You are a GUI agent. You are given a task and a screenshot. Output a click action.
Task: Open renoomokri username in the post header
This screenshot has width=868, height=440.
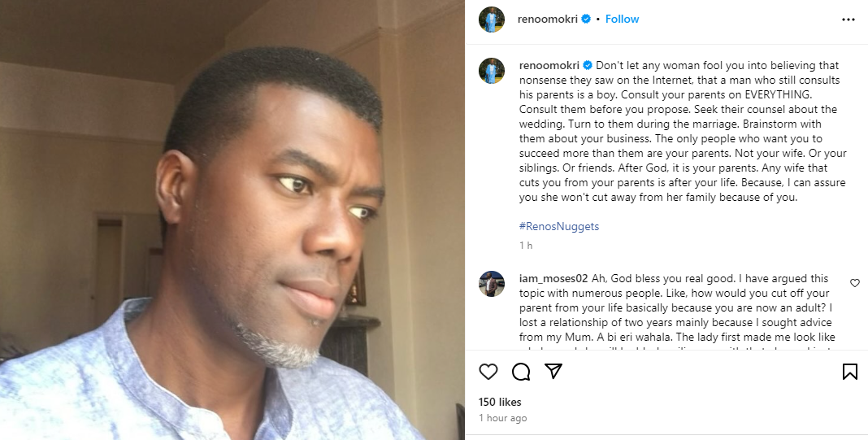(547, 19)
